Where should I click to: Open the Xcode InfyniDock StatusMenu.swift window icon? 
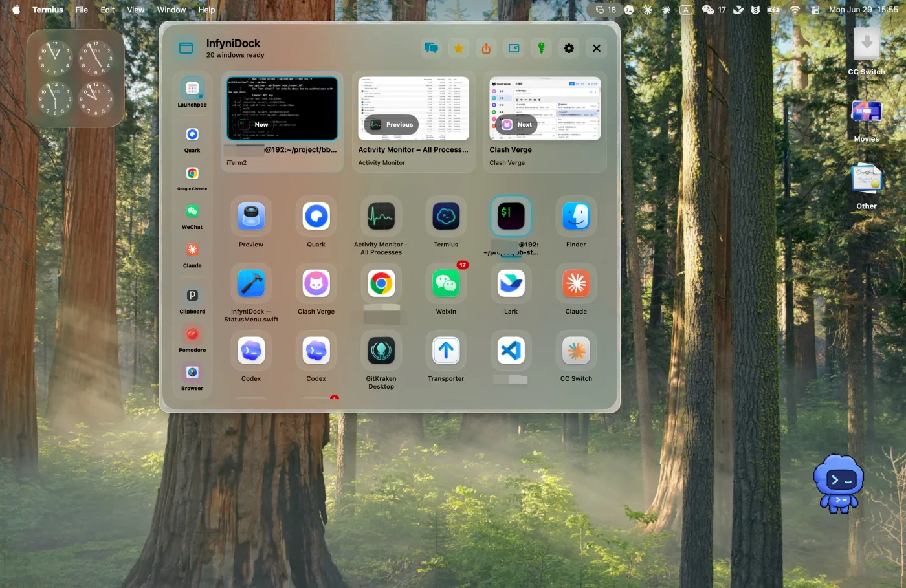(251, 283)
